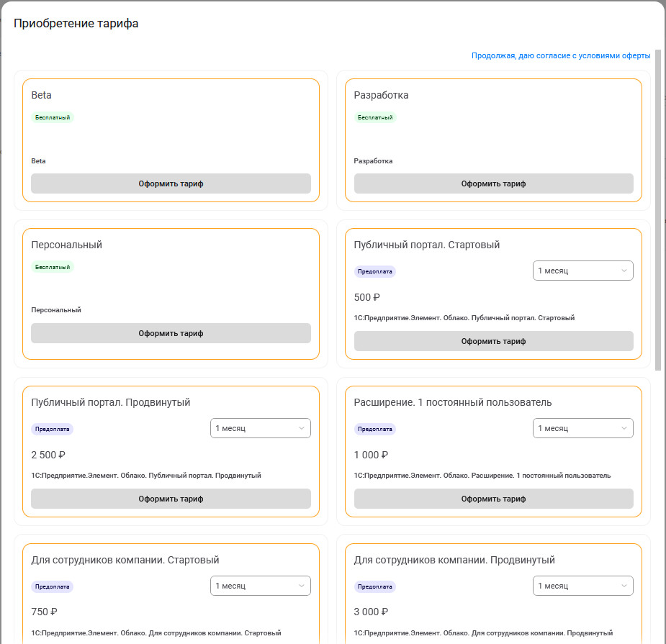Image resolution: width=666 pixels, height=644 pixels.
Task: Click Оформить тариф for Персональный plan
Action: (x=171, y=333)
